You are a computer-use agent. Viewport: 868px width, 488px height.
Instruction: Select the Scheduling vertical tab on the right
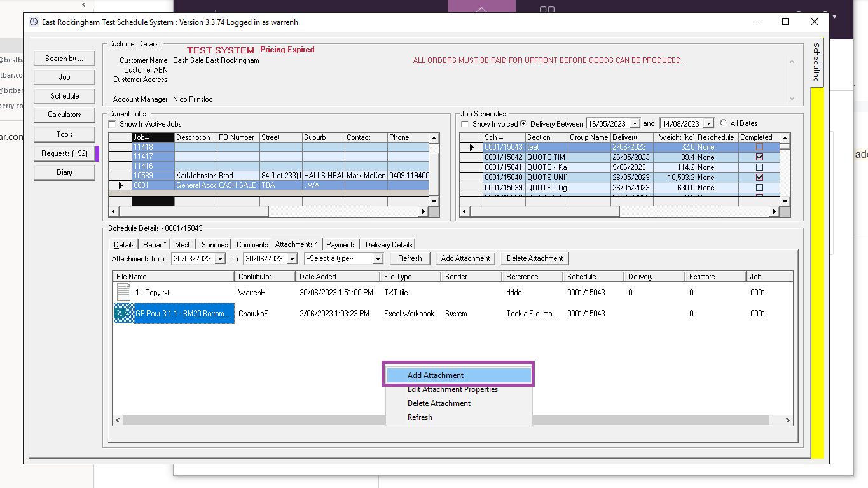pyautogui.click(x=816, y=64)
